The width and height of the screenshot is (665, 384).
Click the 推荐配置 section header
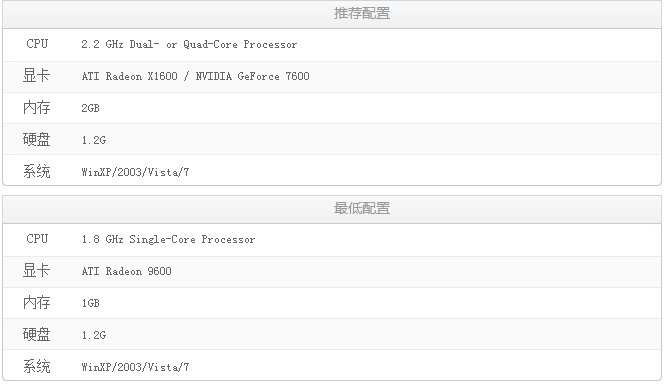pos(361,14)
